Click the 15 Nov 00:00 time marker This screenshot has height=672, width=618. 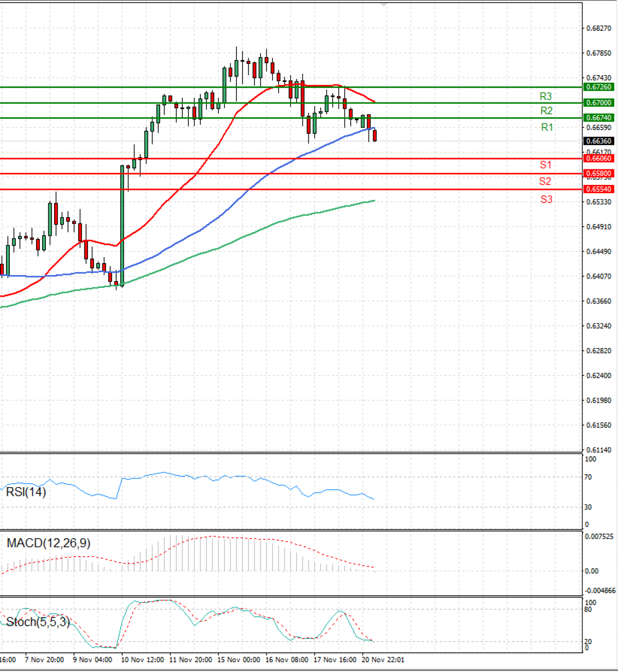coord(238,660)
